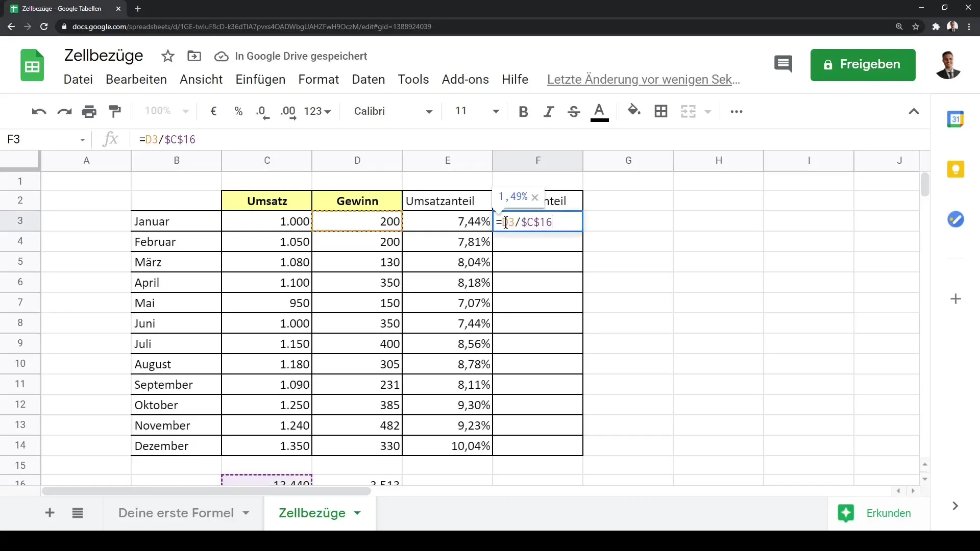Bookmark page with browser star icon
Viewport: 980px width, 551px height.
pos(916,27)
